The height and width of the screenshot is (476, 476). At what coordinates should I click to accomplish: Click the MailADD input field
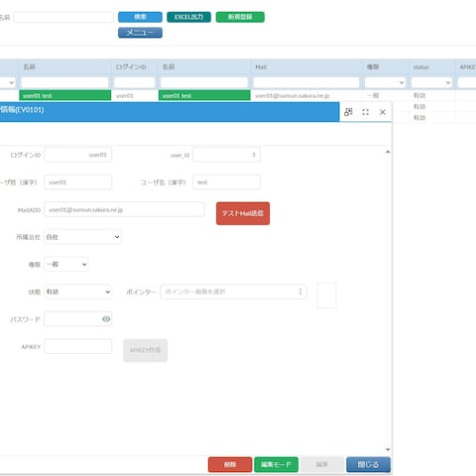124,209
